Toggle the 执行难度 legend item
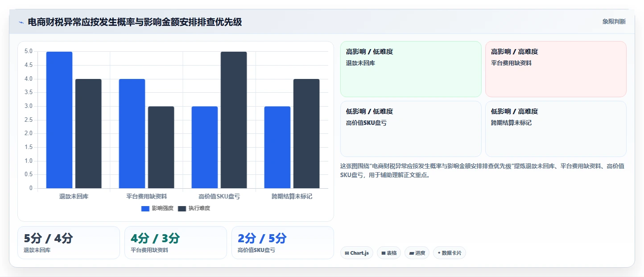The image size is (644, 277). pyautogui.click(x=194, y=208)
